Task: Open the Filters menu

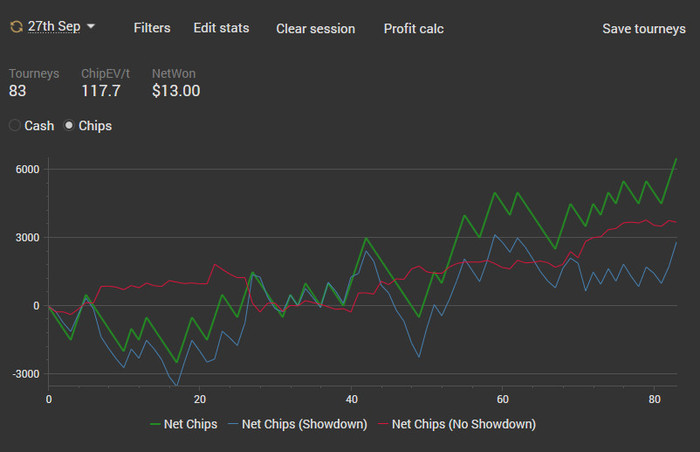Action: click(x=152, y=28)
